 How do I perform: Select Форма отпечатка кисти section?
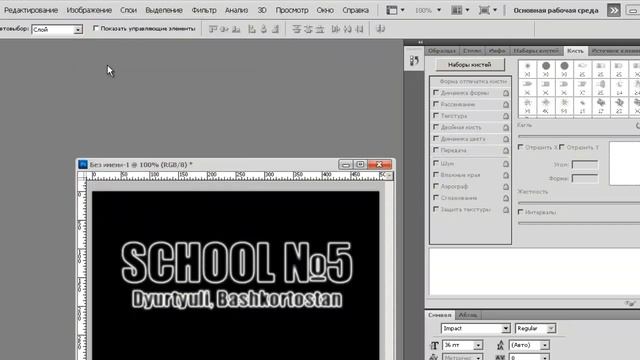(x=470, y=82)
